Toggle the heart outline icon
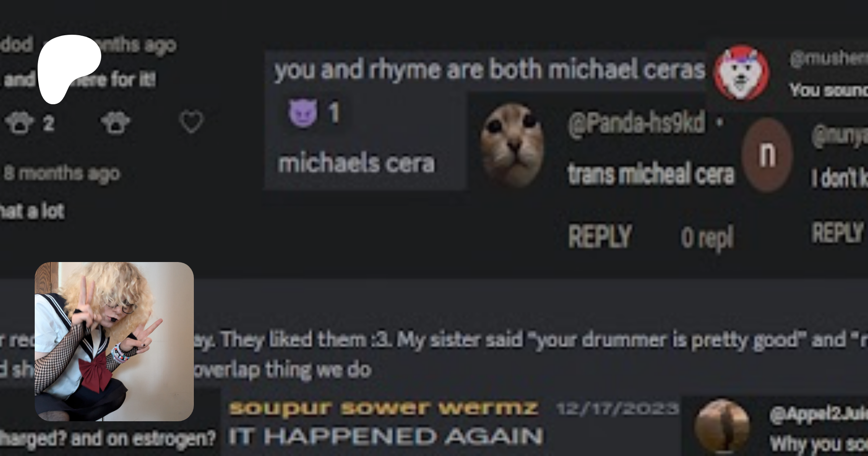Screen dimensions: 868x456 (191, 122)
